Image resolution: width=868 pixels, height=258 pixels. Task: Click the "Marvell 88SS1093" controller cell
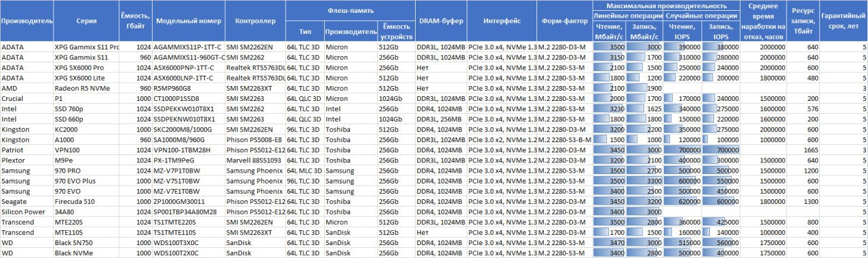[x=255, y=160]
